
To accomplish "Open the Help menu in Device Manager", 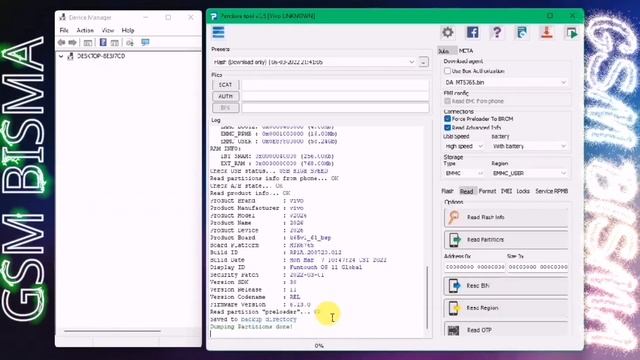I will [128, 30].
